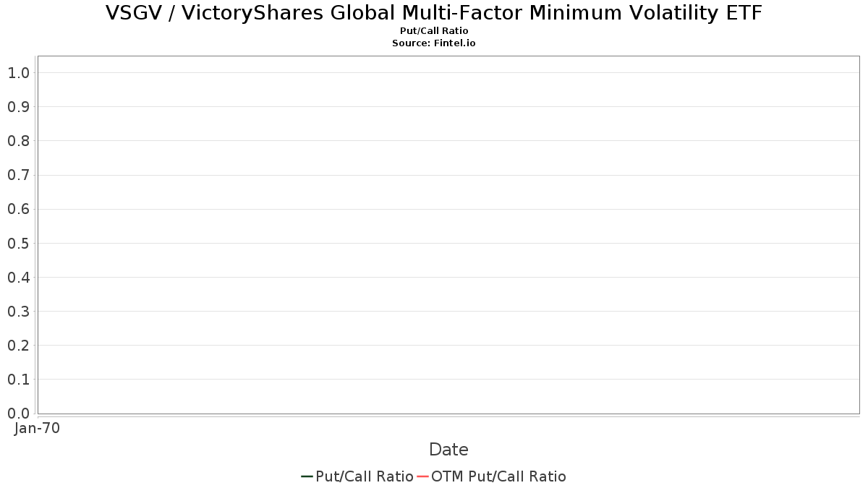868x488 pixels.
Task: Click the red OTM Put/Call Ratio line swatch
Action: (x=423, y=476)
